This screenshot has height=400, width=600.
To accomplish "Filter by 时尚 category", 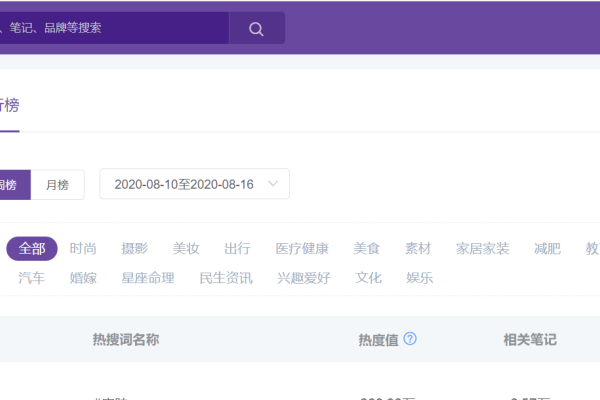I will click(x=83, y=248).
